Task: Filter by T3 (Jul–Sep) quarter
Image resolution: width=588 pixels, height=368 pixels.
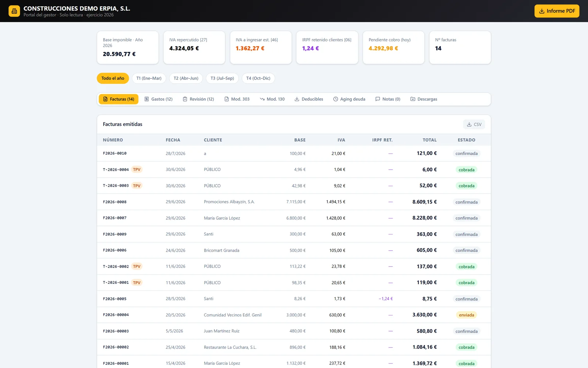Action: [222, 78]
